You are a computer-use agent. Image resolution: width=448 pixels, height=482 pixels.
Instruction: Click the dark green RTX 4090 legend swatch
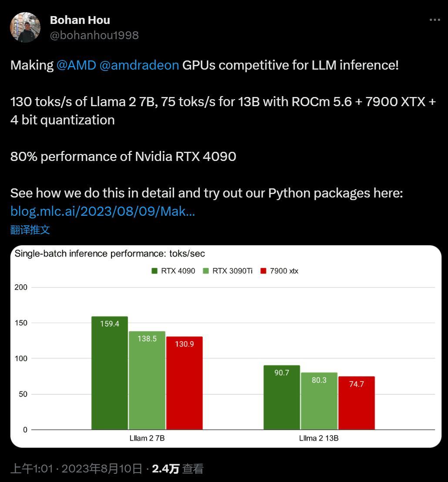pos(155,271)
